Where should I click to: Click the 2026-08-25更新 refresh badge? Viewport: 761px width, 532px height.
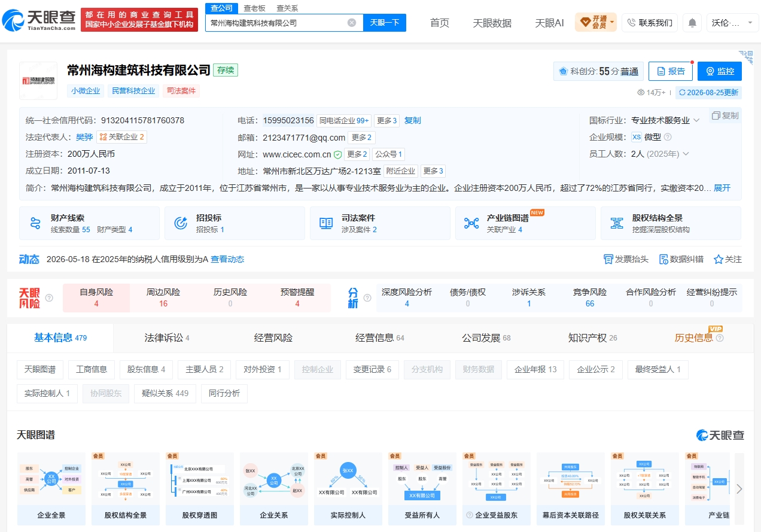(x=709, y=92)
